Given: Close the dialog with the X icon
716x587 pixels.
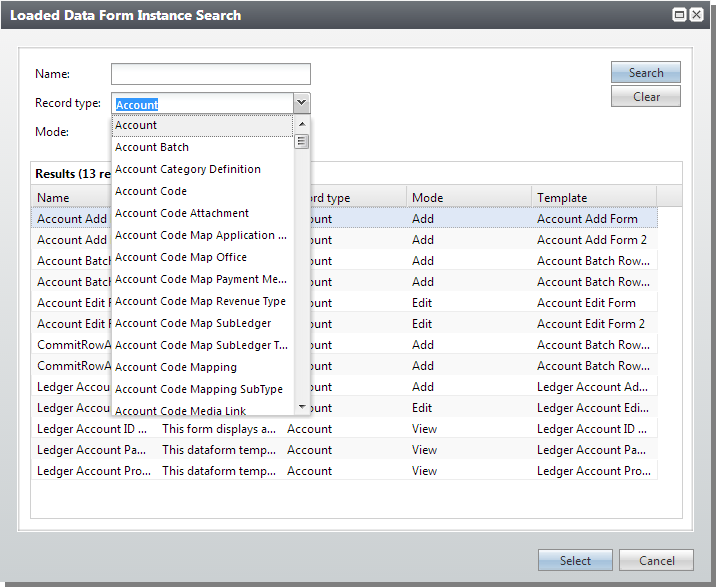Looking at the screenshot, I should [696, 15].
